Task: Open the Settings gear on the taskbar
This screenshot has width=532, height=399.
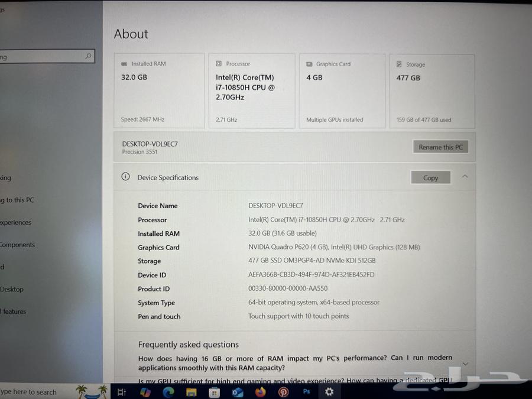Action: 329,392
